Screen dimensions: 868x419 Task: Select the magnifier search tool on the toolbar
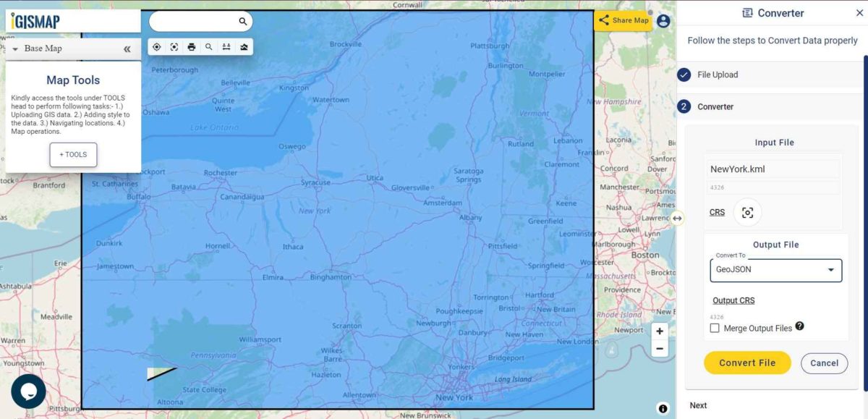pyautogui.click(x=209, y=46)
